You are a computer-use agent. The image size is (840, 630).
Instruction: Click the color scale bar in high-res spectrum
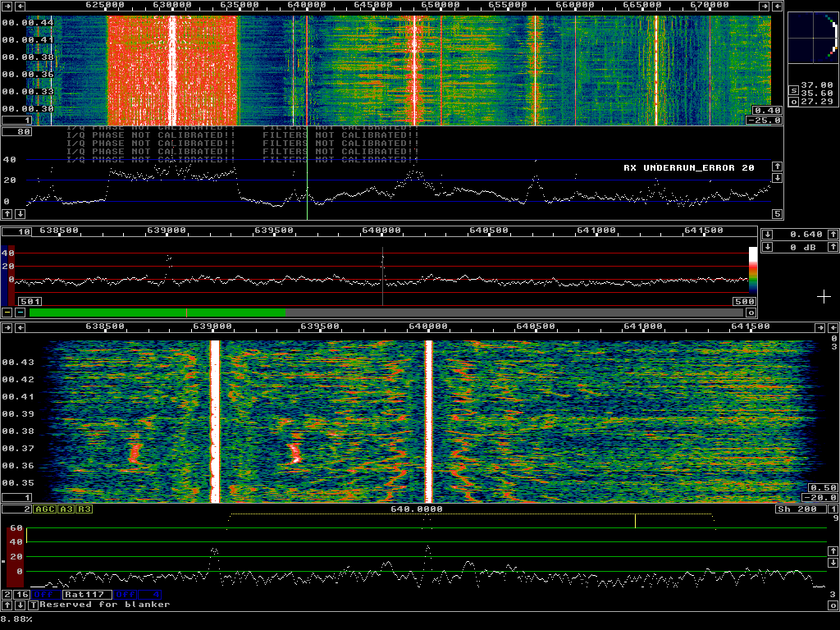pyautogui.click(x=753, y=269)
